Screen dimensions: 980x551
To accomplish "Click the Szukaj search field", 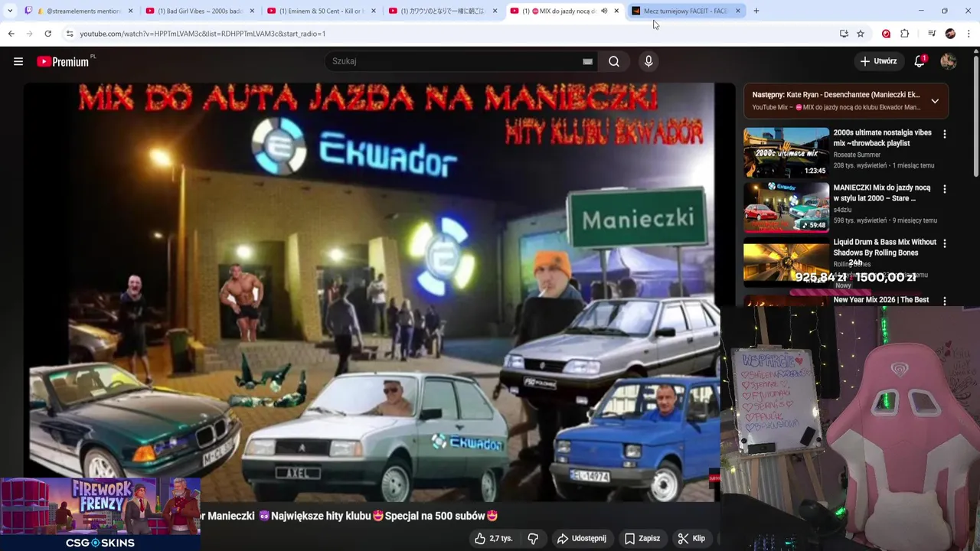I will [459, 61].
